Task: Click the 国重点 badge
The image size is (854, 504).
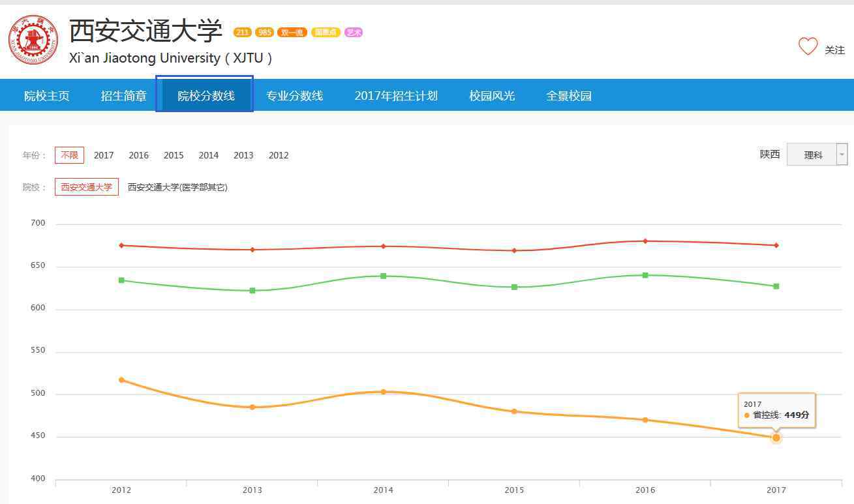Action: tap(326, 33)
